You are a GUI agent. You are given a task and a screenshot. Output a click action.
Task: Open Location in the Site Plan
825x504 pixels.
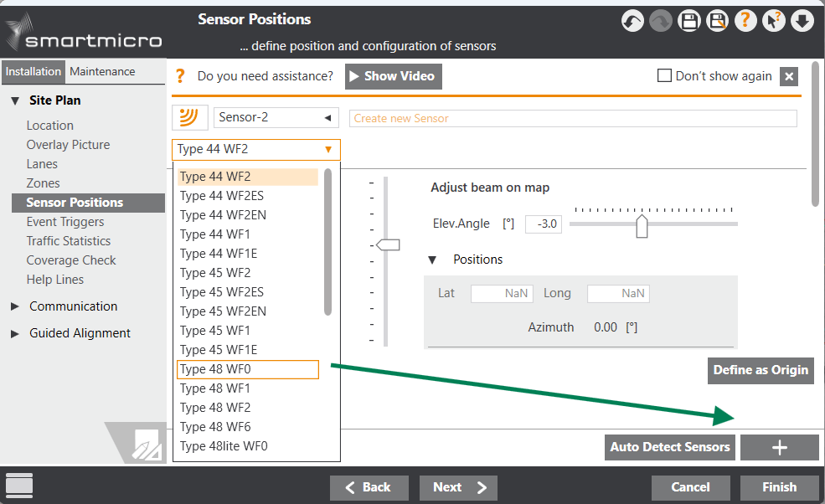[50, 126]
